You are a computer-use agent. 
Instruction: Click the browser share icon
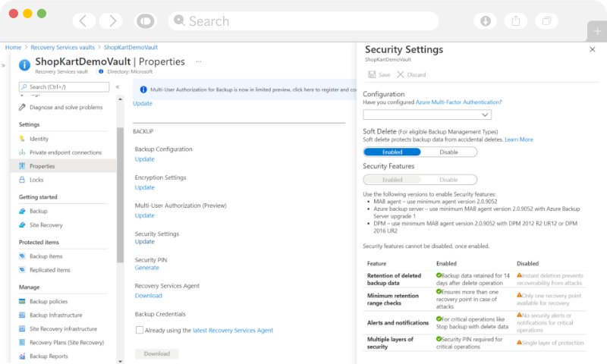[x=515, y=20]
